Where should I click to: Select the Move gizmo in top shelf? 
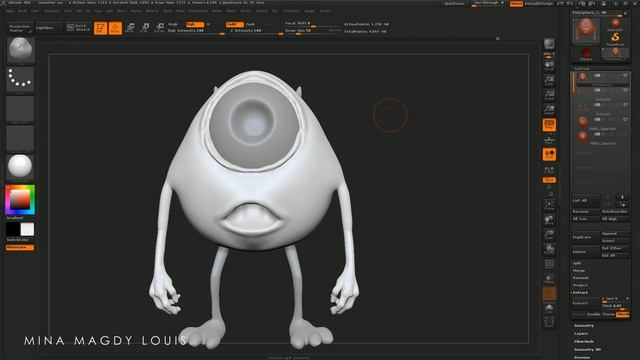click(130, 28)
